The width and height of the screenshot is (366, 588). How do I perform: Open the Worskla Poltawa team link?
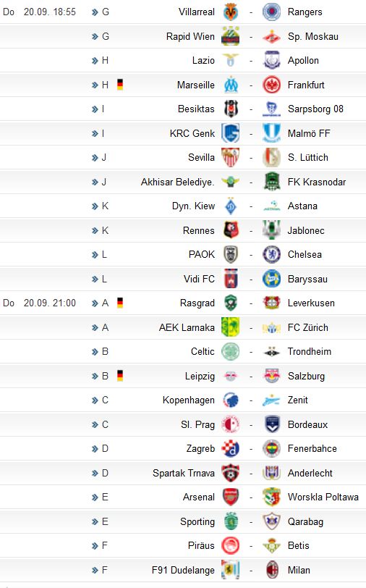(x=323, y=497)
